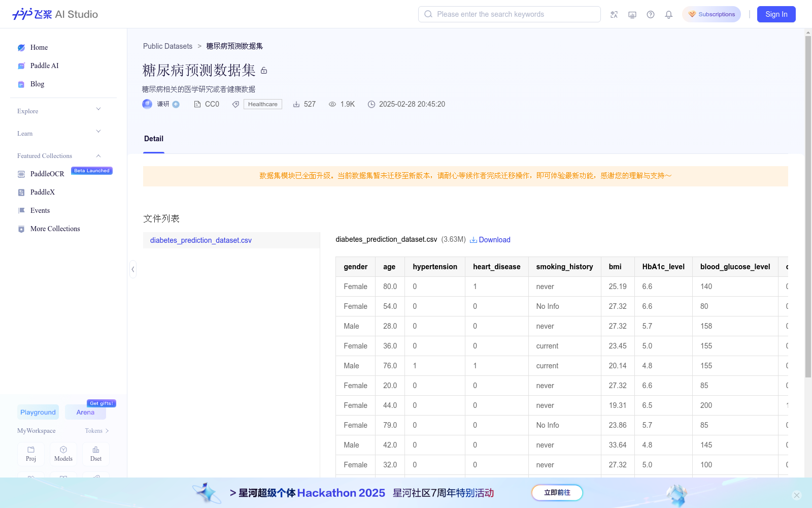Click the blood glucose value 200 cell
Viewport: 812px width, 508px height.
735,405
